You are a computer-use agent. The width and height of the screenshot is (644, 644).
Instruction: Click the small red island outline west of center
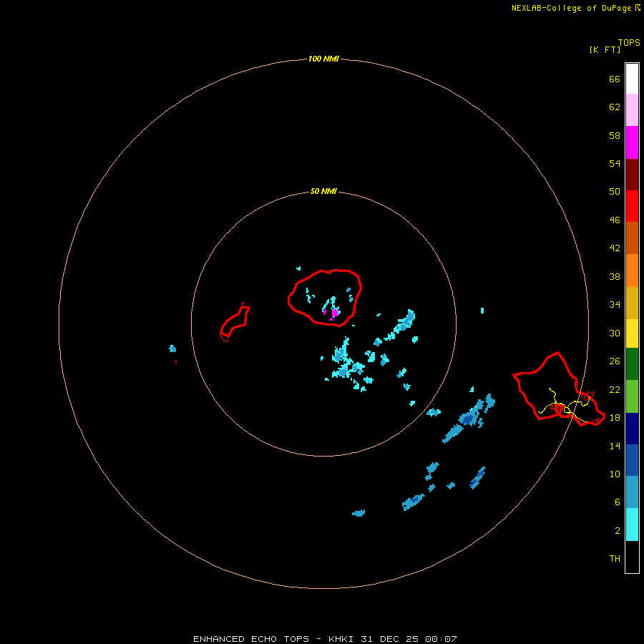coord(235,322)
